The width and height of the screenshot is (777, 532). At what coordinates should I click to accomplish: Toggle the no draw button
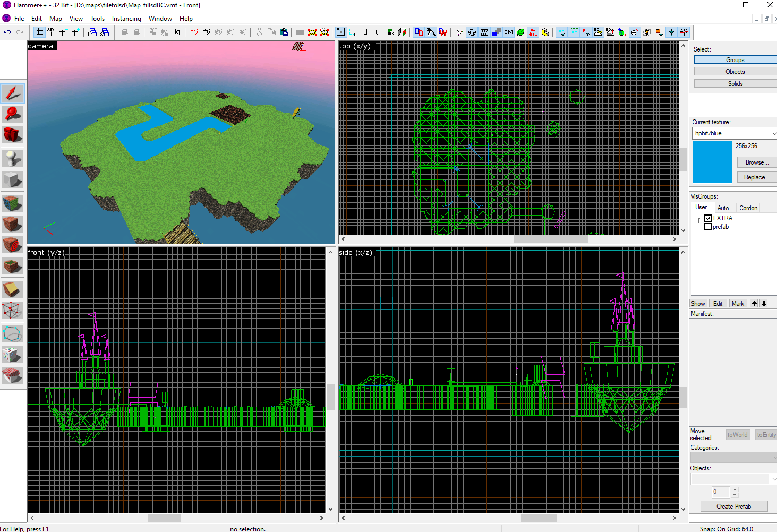[x=533, y=32]
